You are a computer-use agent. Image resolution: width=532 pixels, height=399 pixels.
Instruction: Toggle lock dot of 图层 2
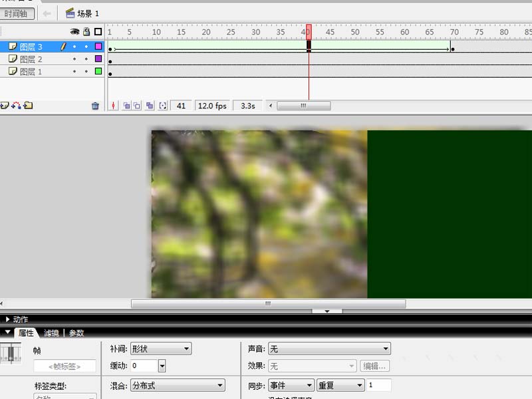pos(86,59)
